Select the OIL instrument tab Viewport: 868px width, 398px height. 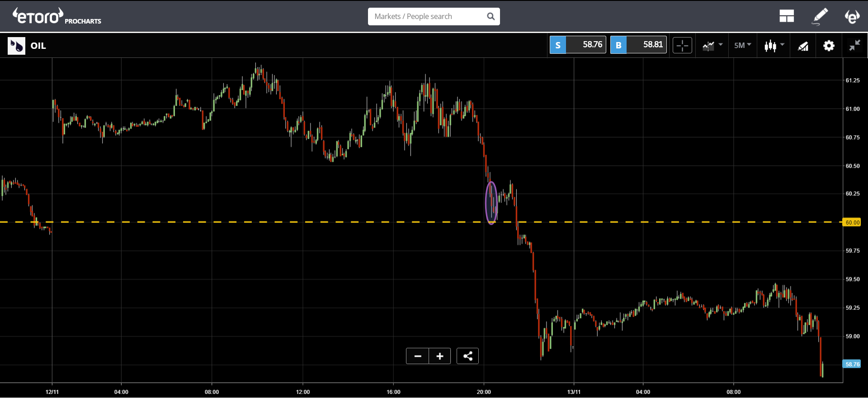[27, 46]
